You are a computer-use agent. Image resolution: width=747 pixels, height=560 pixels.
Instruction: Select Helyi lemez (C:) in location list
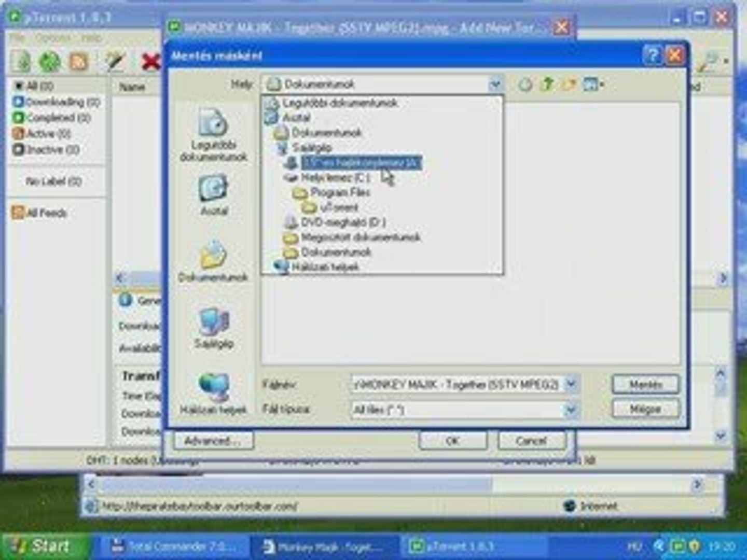coord(335,178)
